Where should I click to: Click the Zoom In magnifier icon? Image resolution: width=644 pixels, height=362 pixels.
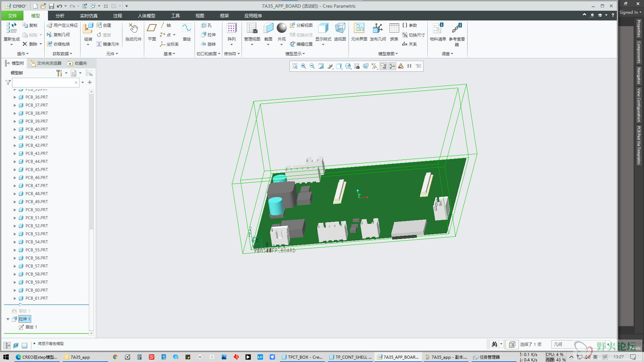[303, 66]
